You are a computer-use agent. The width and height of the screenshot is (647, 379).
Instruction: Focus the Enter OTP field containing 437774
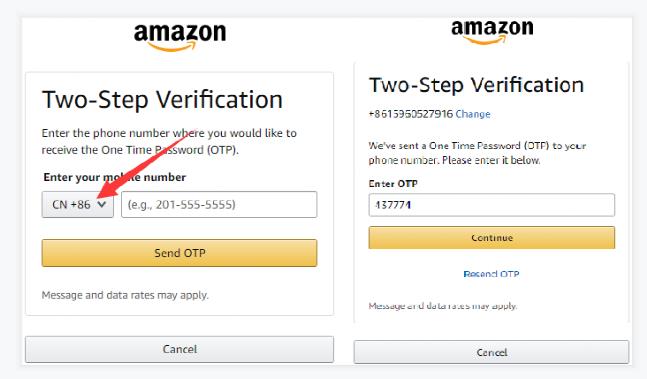click(491, 205)
